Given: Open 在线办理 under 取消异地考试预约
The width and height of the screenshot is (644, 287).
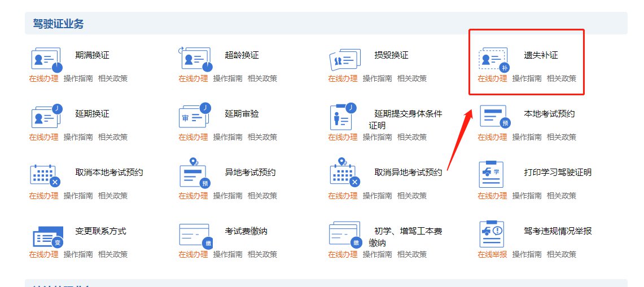Looking at the screenshot, I should click(343, 196).
